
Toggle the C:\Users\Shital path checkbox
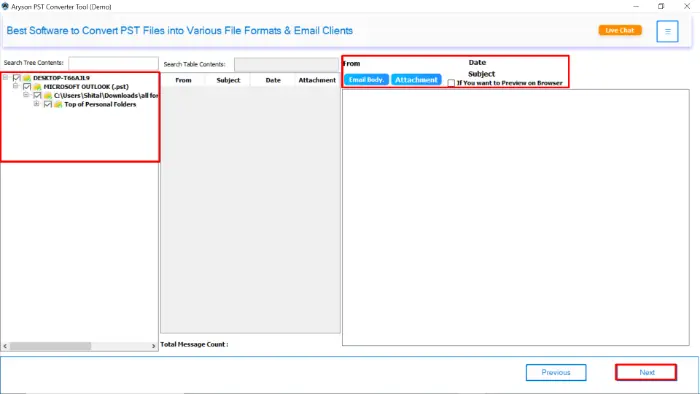click(x=38, y=95)
